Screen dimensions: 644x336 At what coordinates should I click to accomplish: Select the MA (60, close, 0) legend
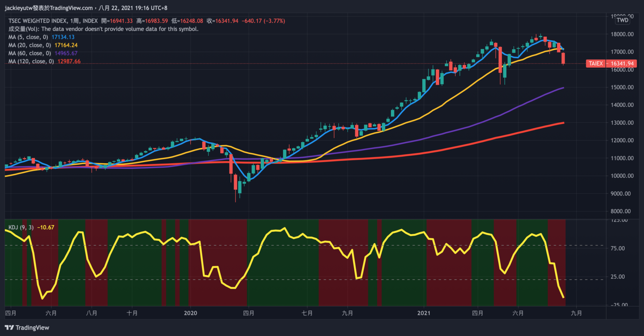tap(29, 53)
